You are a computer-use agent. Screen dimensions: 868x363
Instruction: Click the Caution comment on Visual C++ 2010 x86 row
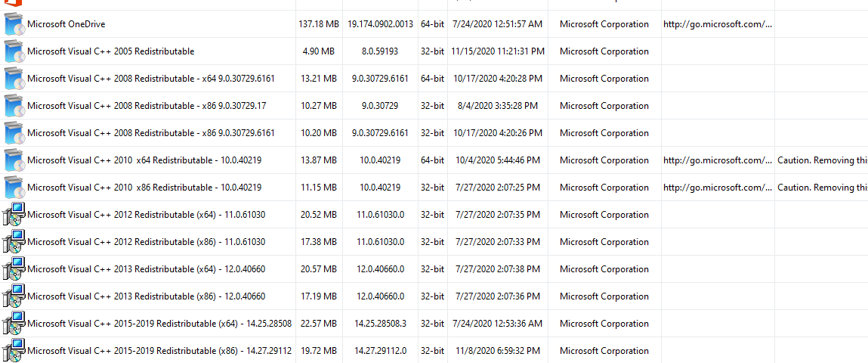(822, 188)
